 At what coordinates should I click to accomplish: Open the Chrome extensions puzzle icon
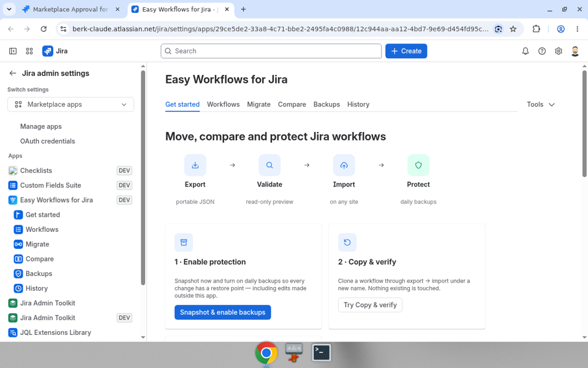pyautogui.click(x=537, y=29)
